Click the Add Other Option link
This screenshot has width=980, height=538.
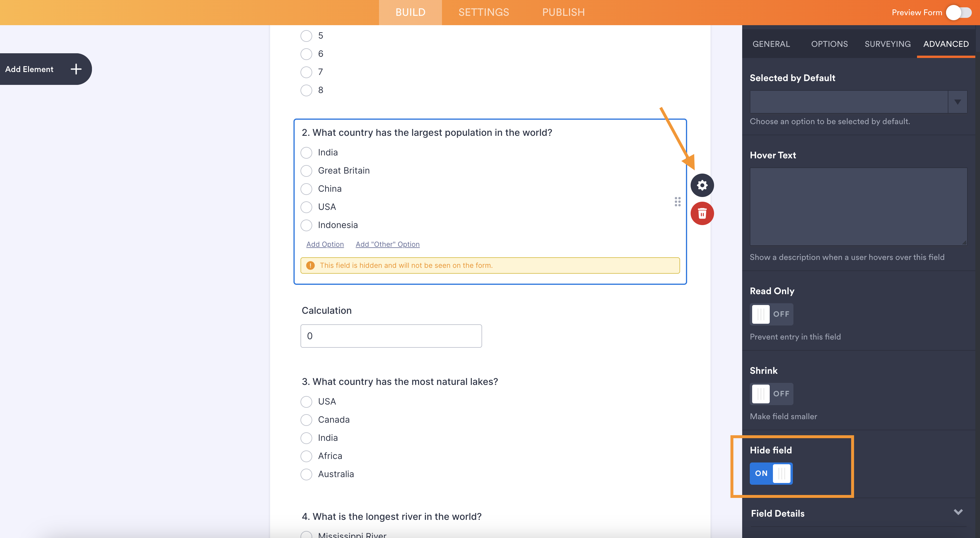click(387, 244)
